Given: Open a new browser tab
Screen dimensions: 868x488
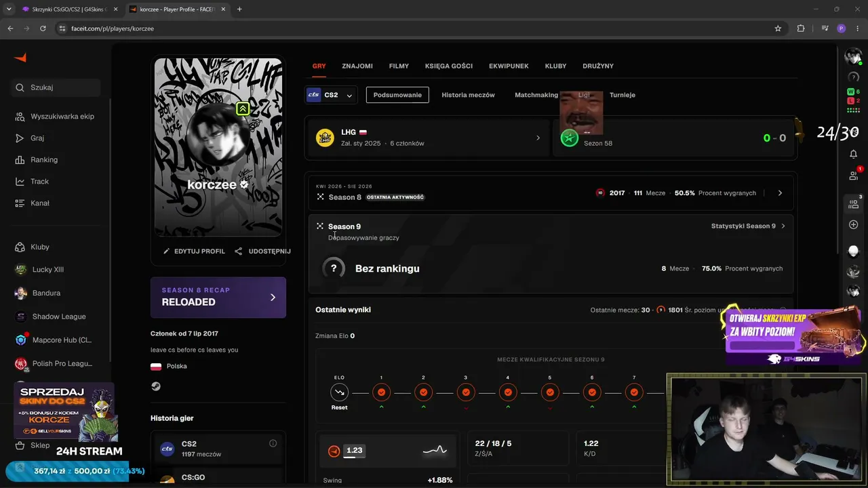Looking at the screenshot, I should [239, 9].
